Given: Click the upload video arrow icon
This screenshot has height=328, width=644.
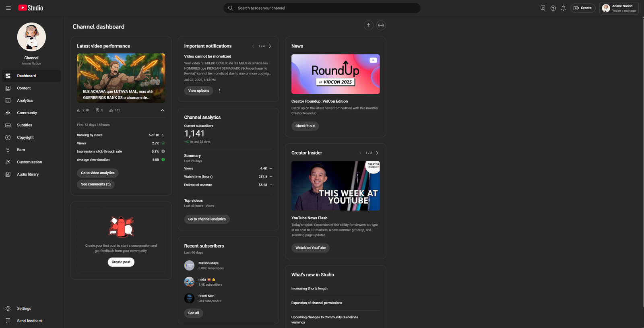Looking at the screenshot, I should point(368,25).
